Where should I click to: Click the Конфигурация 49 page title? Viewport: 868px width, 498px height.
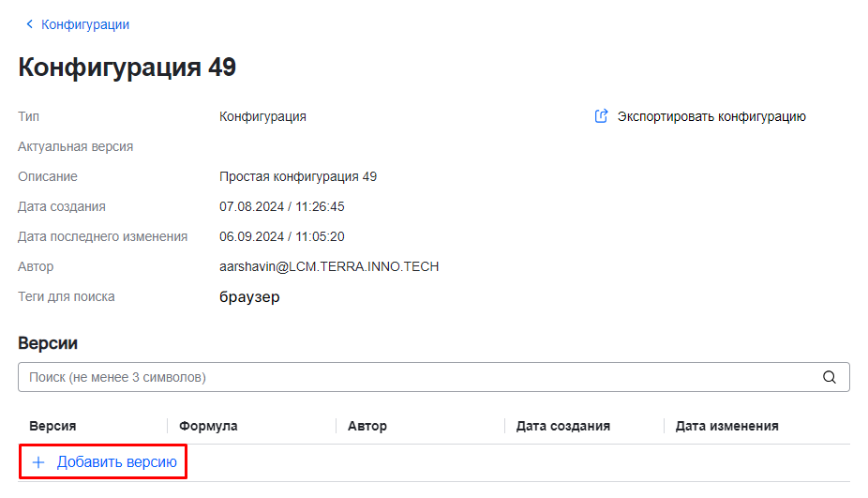click(x=127, y=68)
